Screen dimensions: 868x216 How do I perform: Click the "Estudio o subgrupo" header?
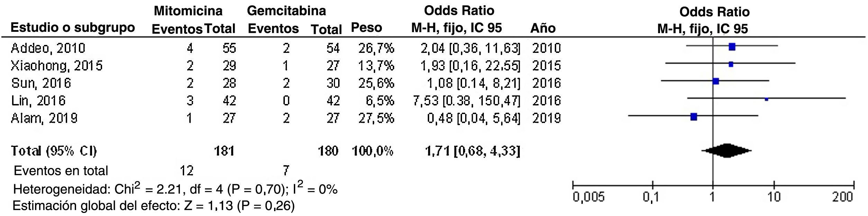(73, 28)
